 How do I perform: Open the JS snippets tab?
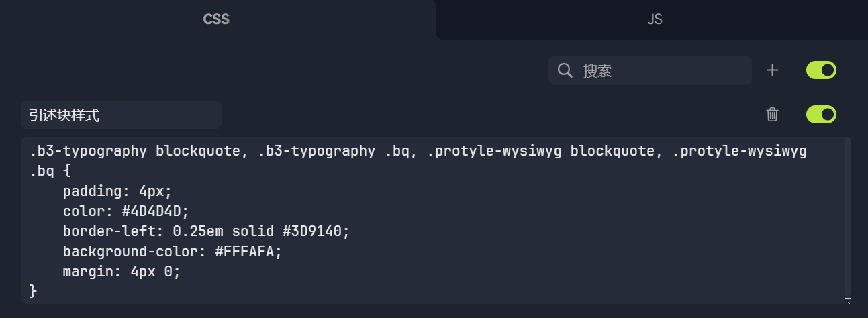(x=655, y=19)
